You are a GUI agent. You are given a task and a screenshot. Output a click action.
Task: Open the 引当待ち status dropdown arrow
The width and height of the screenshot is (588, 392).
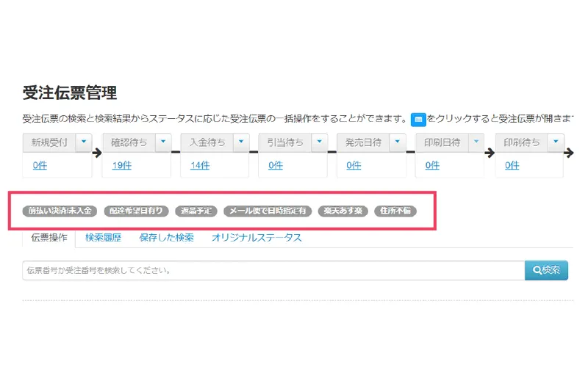point(320,142)
